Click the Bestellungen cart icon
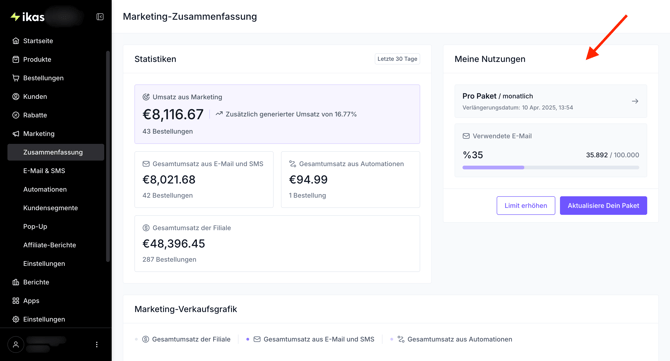 click(16, 78)
